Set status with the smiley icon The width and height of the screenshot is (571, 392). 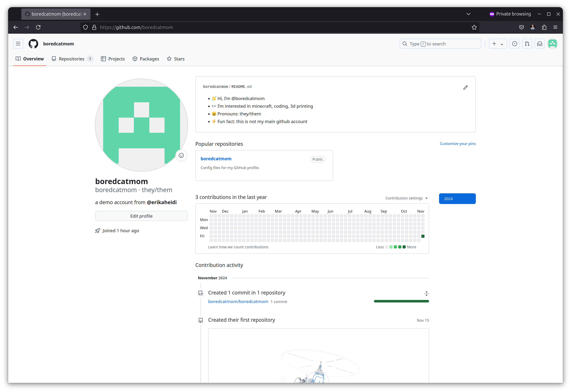click(181, 155)
